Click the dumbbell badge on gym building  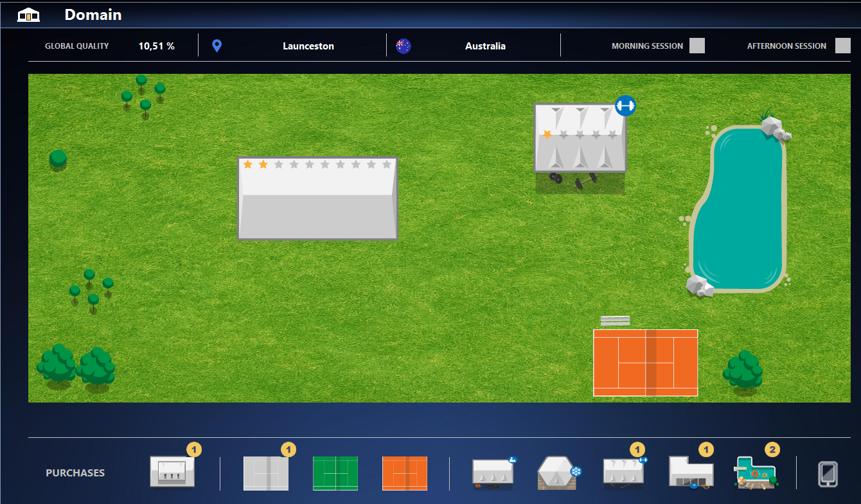(625, 105)
